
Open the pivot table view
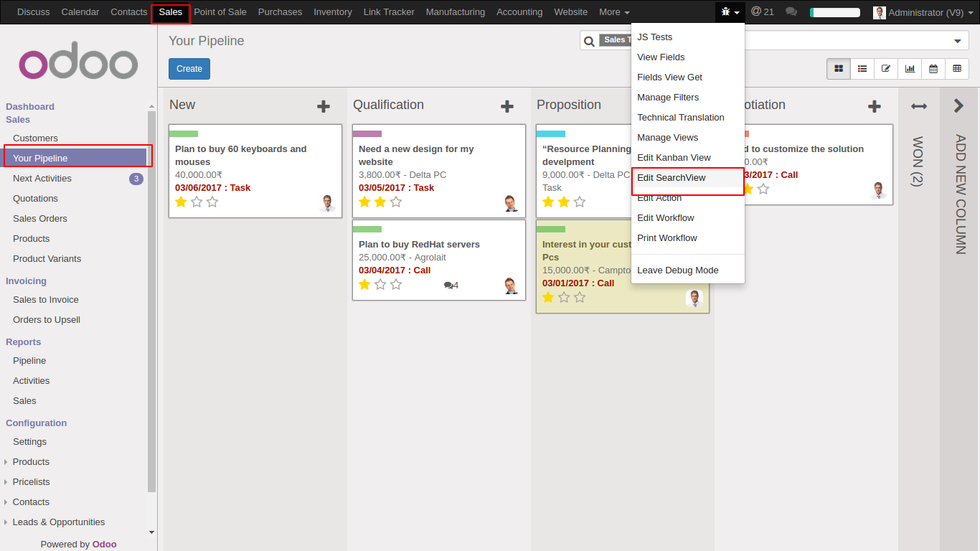point(957,68)
